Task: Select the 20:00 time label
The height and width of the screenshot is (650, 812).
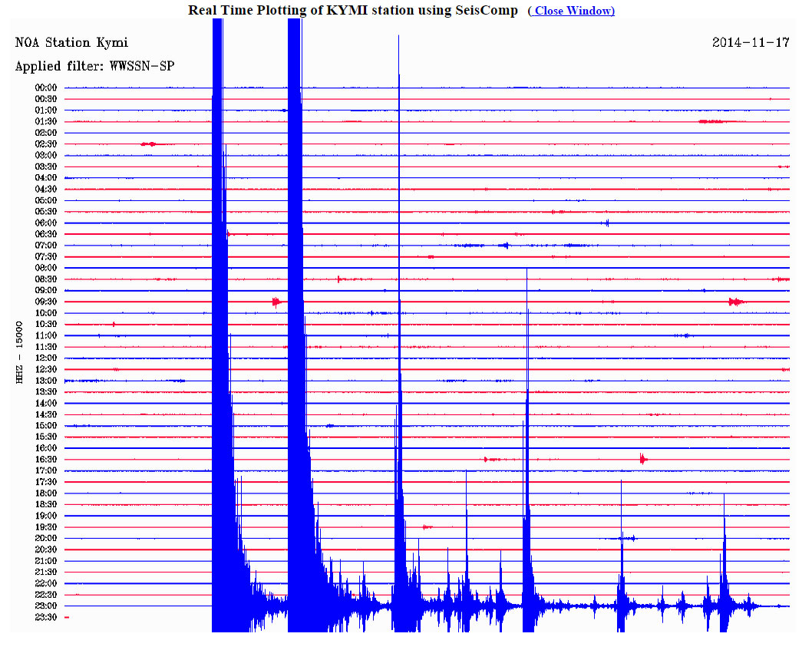Action: pos(46,538)
